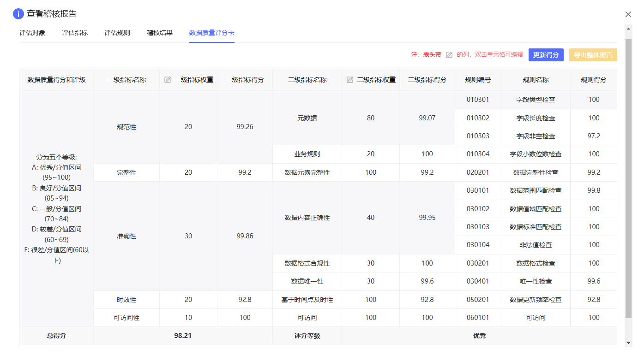Click the vertical scrollbar thumb
This screenshot has height=355, width=644.
(628, 178)
